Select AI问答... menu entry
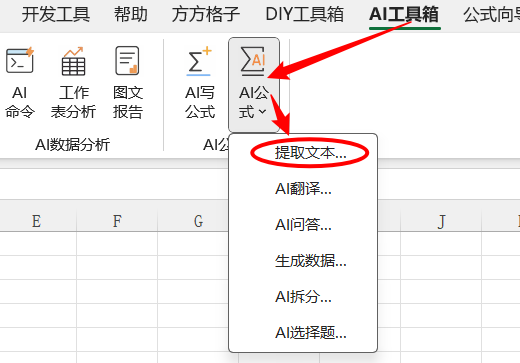The height and width of the screenshot is (363, 520). [303, 225]
